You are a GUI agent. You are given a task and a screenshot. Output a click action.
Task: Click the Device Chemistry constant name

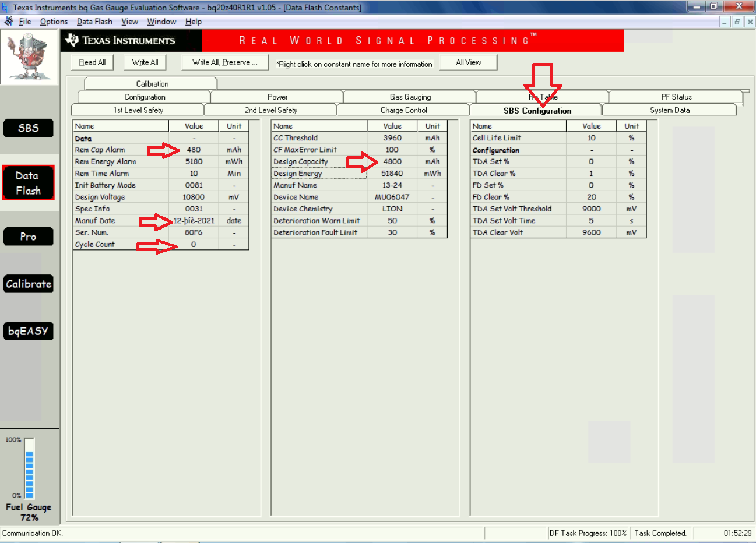[303, 209]
